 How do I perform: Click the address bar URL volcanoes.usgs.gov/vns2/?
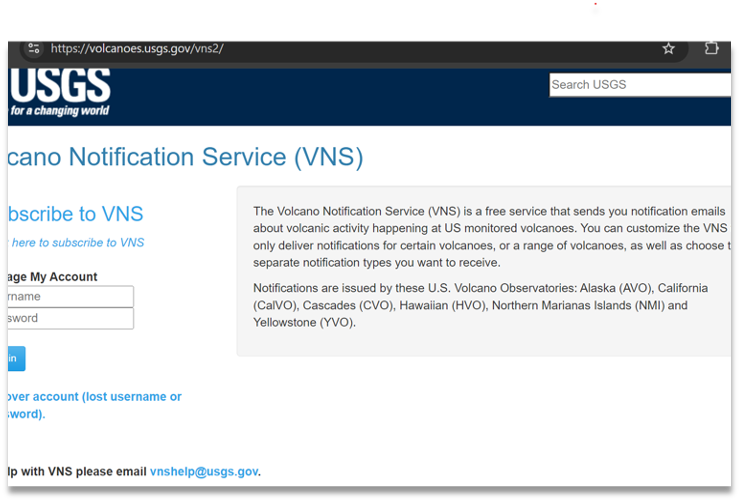(x=137, y=49)
